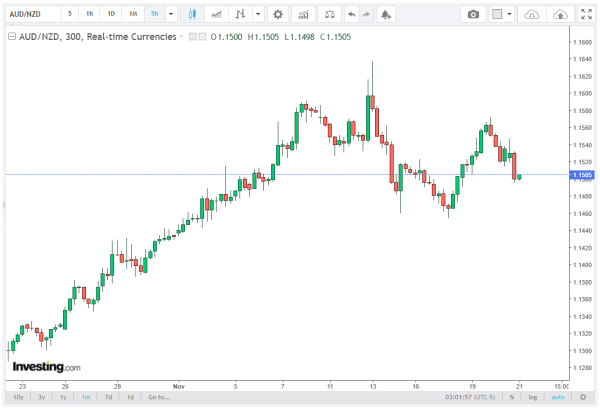Image resolution: width=600 pixels, height=410 pixels.
Task: Open the chart settings gear in toolbar
Action: pos(277,15)
